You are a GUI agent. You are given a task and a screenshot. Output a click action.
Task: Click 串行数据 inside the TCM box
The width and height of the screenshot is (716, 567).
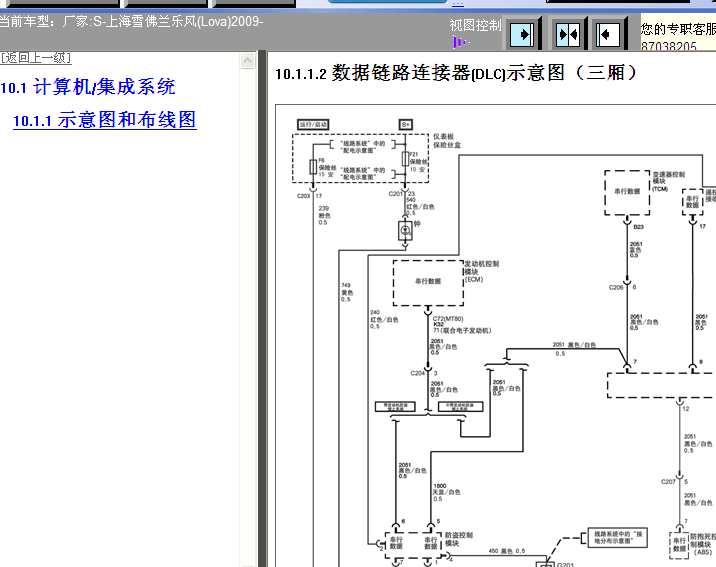(627, 191)
